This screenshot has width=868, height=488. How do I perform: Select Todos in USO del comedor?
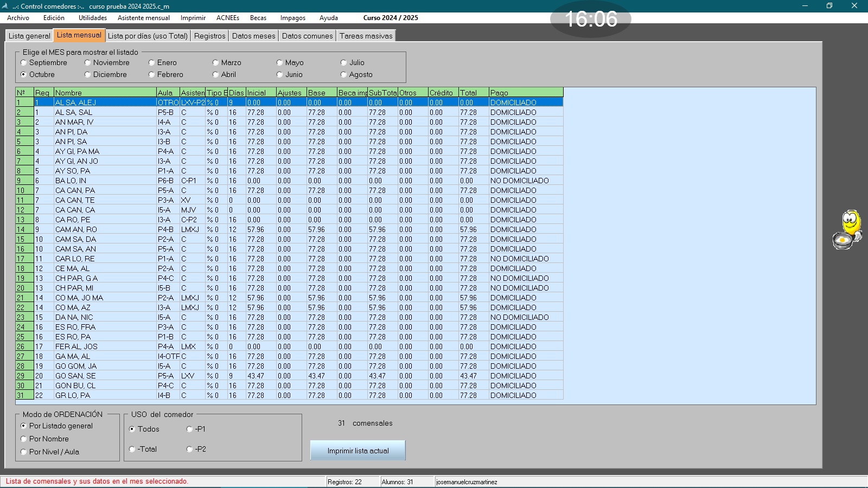pos(144,429)
